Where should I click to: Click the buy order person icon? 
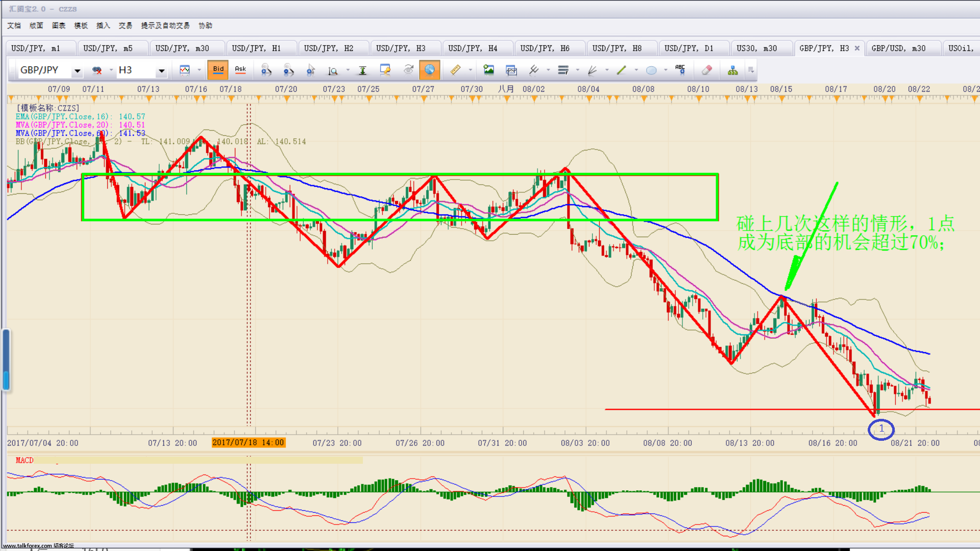coord(266,70)
